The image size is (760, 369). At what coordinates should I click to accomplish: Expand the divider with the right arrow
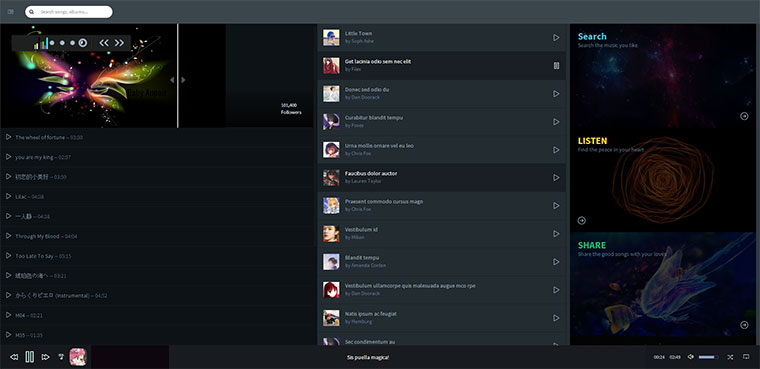pos(183,80)
